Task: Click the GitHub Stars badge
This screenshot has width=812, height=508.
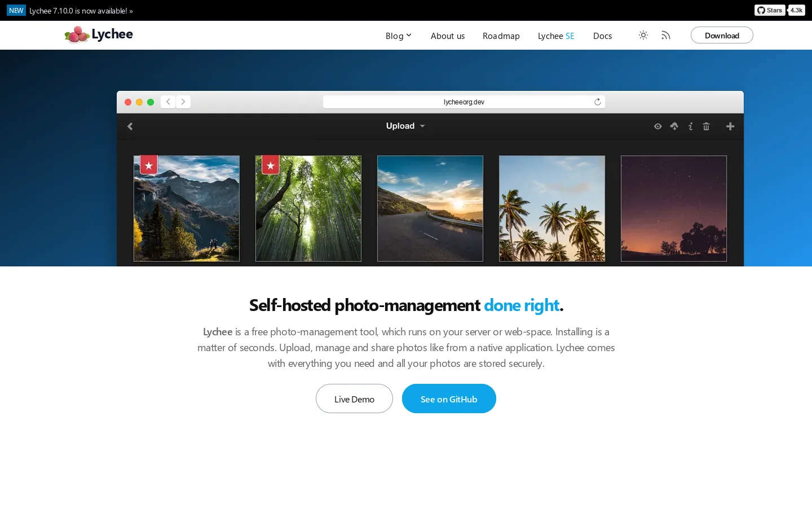Action: tap(770, 10)
